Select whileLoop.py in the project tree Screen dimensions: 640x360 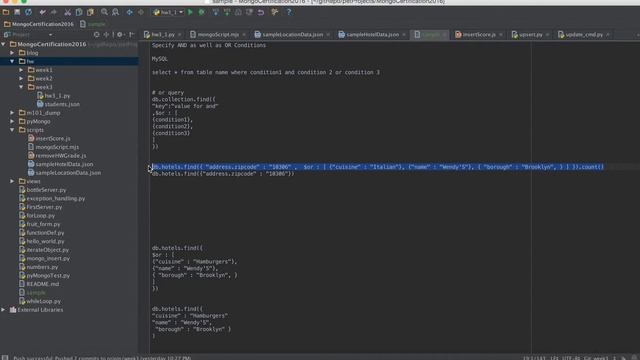(40, 301)
